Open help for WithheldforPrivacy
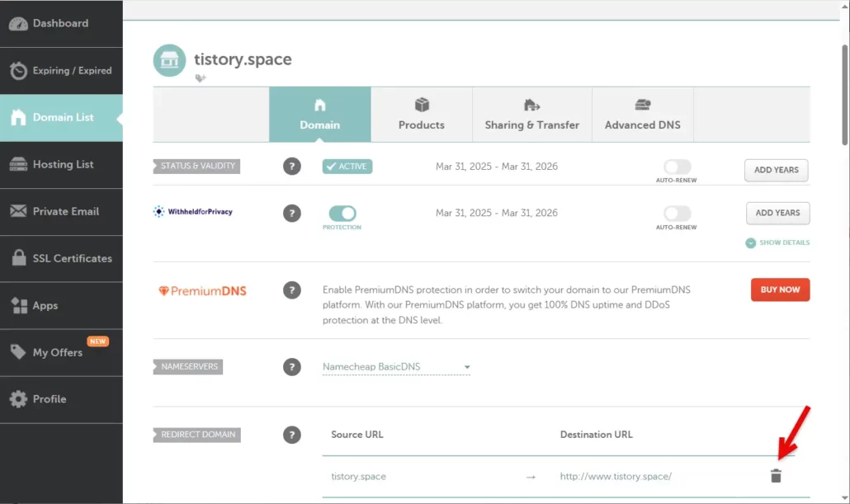Image resolution: width=850 pixels, height=504 pixels. [x=291, y=213]
